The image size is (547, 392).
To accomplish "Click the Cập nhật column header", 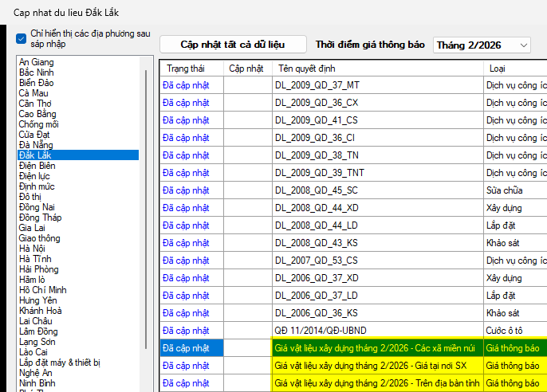I will [246, 69].
